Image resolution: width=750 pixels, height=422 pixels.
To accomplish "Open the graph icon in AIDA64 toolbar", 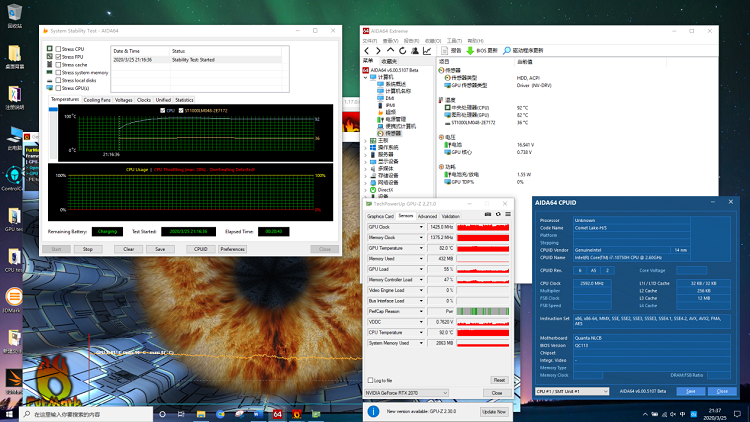I will (427, 50).
